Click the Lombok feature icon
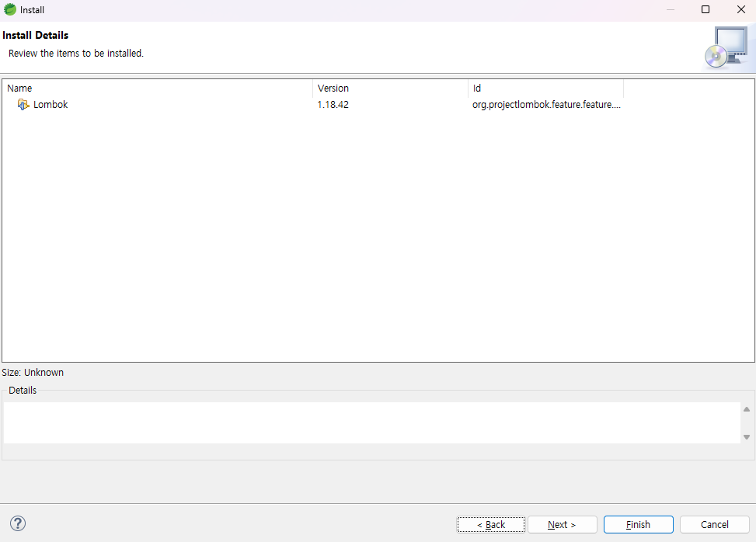The image size is (756, 542). (23, 105)
